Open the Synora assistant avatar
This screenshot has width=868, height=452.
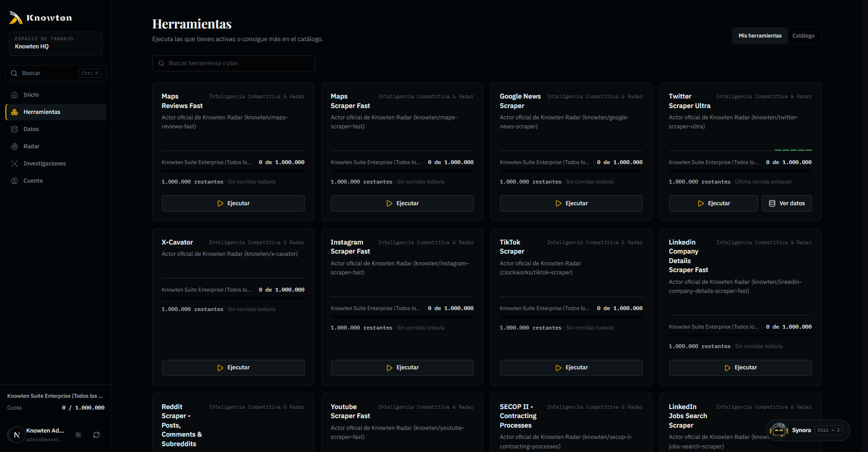click(779, 430)
